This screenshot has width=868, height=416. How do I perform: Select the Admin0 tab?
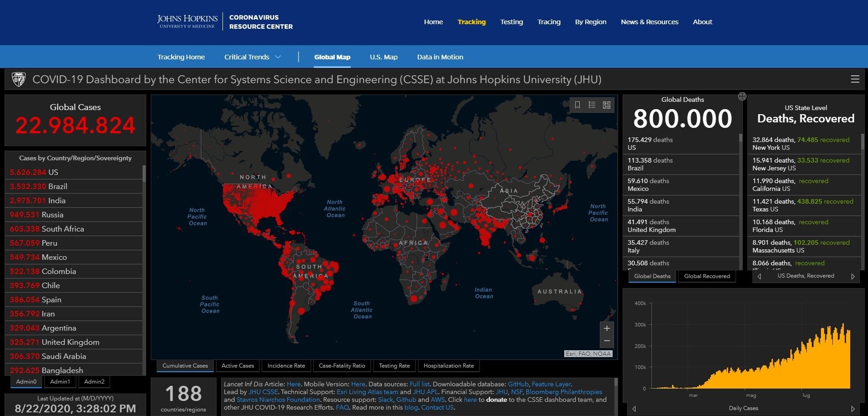coord(26,382)
